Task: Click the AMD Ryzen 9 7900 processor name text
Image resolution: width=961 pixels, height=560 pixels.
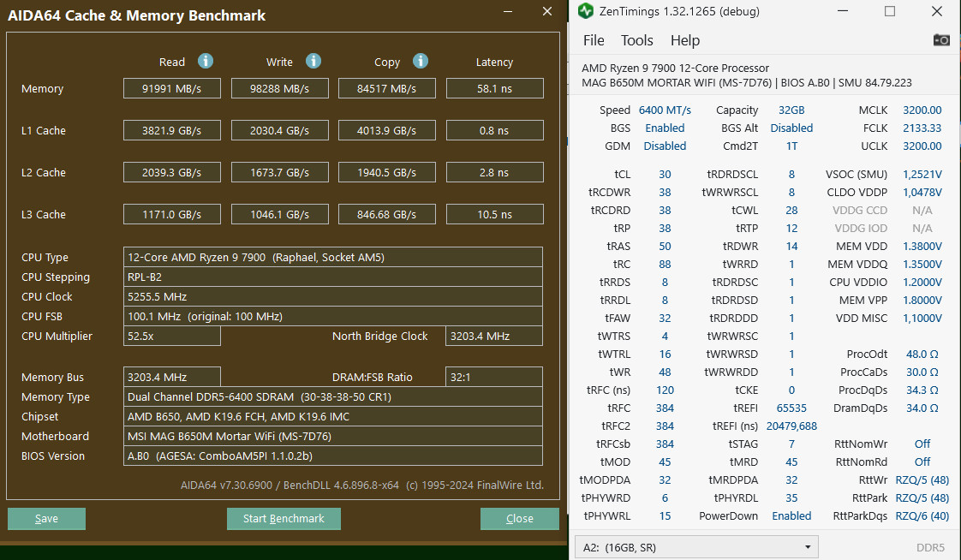Action: click(675, 68)
